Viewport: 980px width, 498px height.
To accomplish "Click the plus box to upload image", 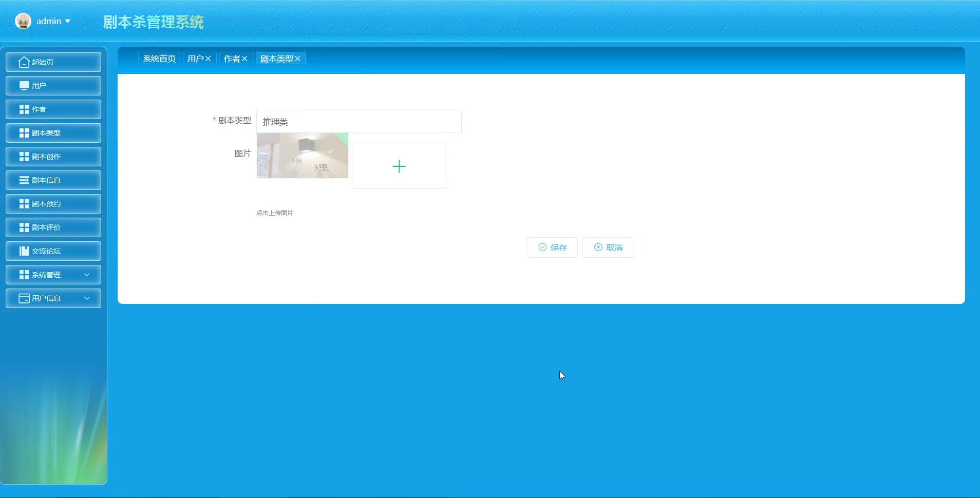I will point(399,166).
